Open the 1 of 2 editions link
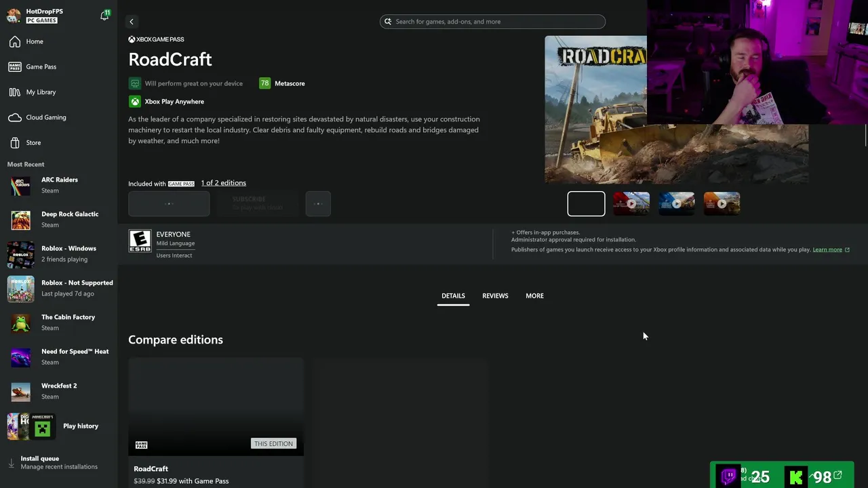The height and width of the screenshot is (488, 868). click(x=223, y=183)
